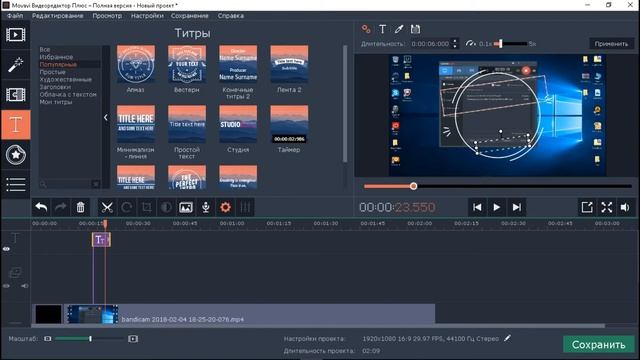The width and height of the screenshot is (640, 360).
Task: Select the bandicam video clip on timeline
Action: point(250,314)
